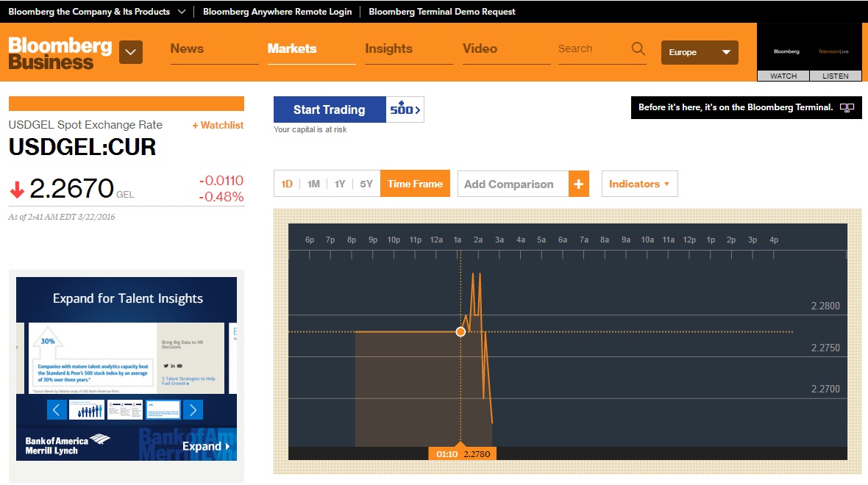Screen dimensions: 868x485
Task: Click the 4p time axis label
Action: [774, 240]
